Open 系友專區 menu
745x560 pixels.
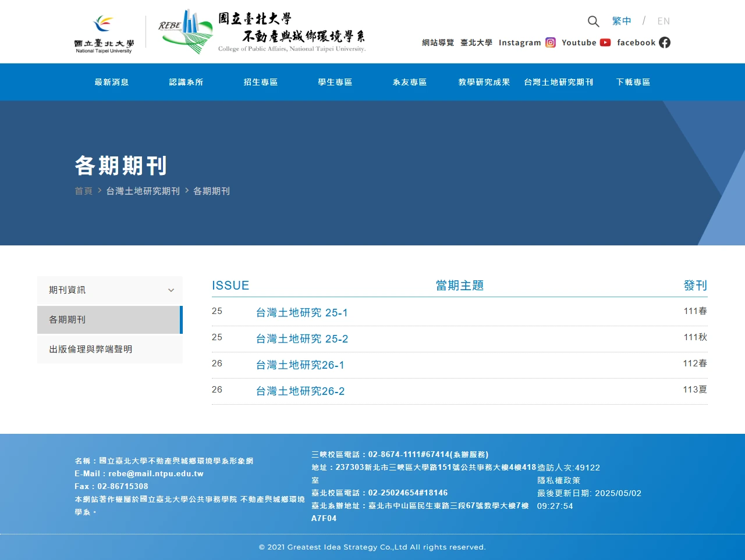410,82
